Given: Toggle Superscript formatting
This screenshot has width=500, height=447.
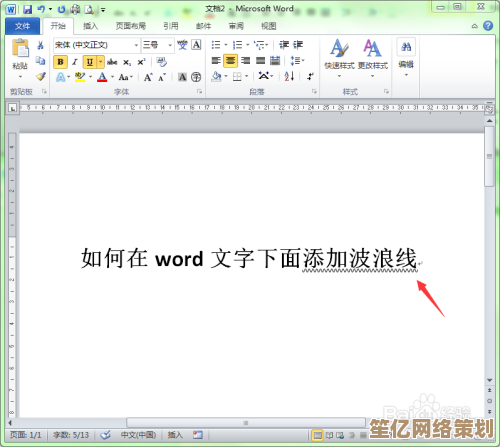Looking at the screenshot, I should tap(141, 62).
